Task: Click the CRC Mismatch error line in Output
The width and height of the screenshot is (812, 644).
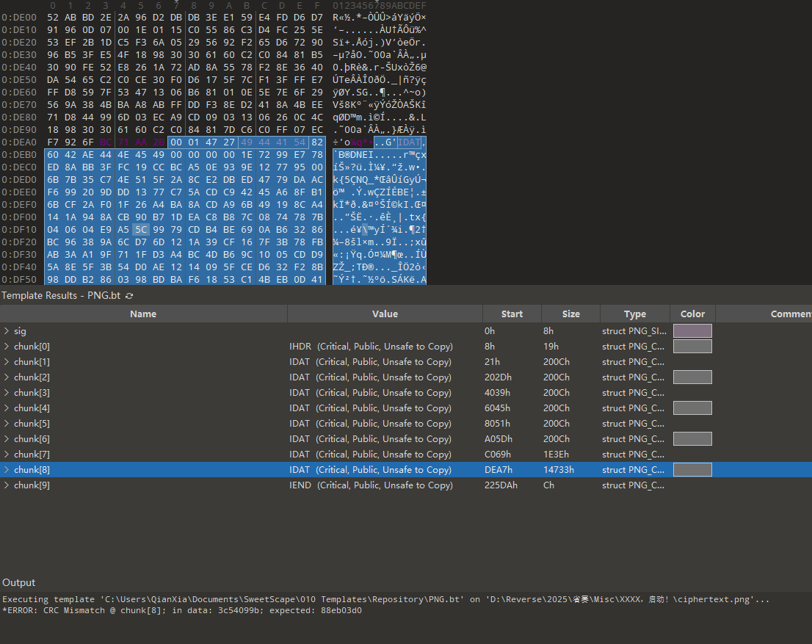Action: (182, 610)
